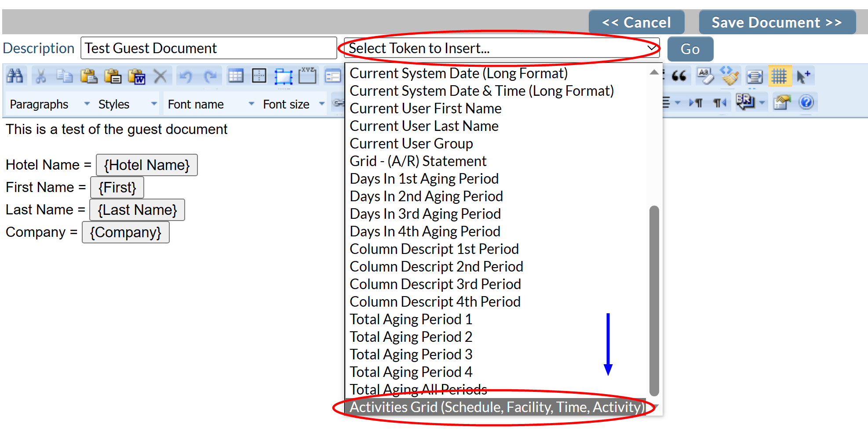Click the full-width lines icon

click(755, 76)
